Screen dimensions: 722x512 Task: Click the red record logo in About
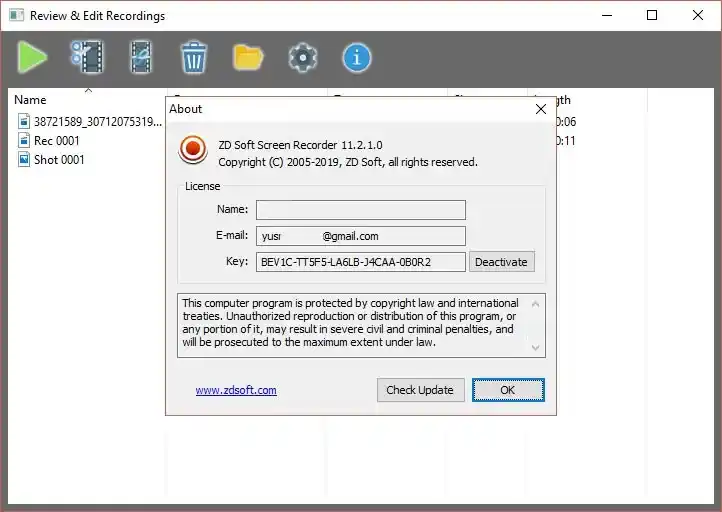193,149
